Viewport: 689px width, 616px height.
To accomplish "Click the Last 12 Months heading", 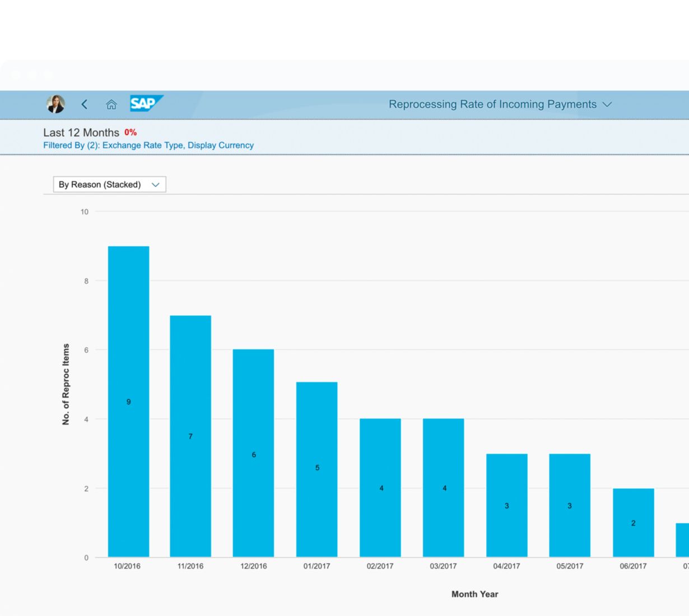I will pos(81,133).
